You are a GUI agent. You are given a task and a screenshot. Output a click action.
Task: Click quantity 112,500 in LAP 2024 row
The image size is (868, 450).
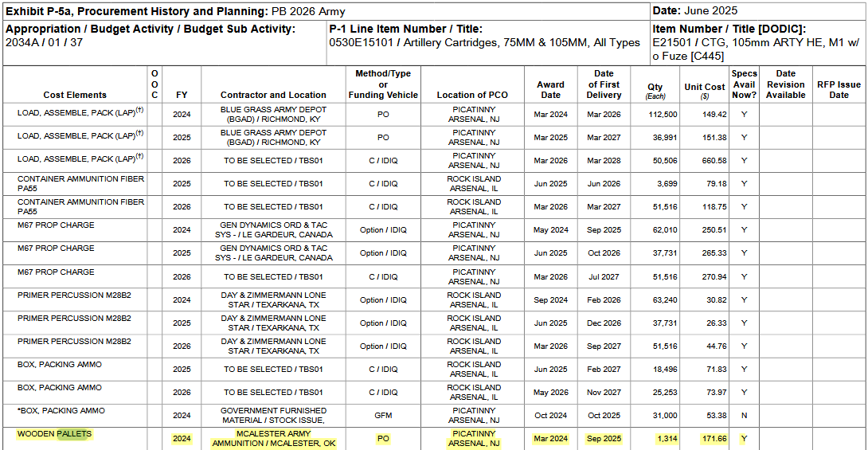tap(662, 115)
